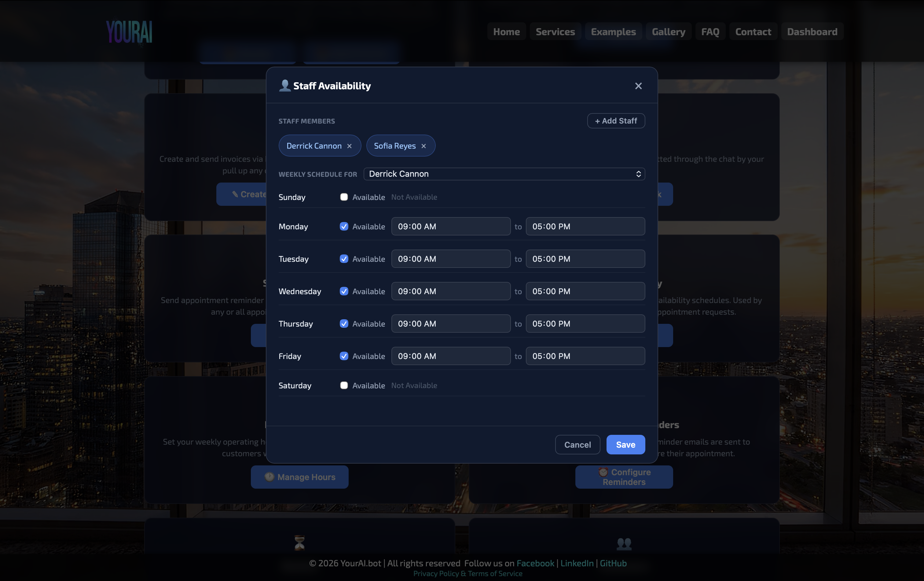Open the Contact nav item
This screenshot has width=924, height=581.
[x=753, y=32]
